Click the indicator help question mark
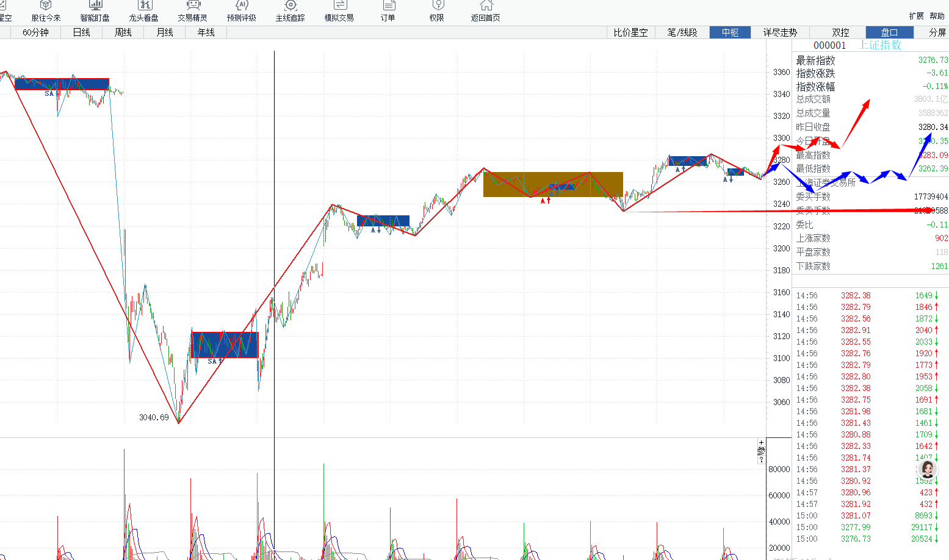This screenshot has width=949, height=560. click(761, 459)
